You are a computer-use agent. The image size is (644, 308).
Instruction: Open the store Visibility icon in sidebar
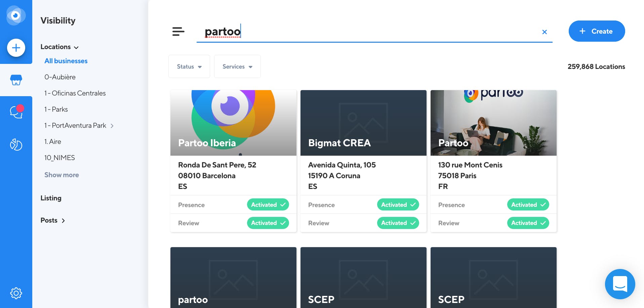tap(16, 80)
